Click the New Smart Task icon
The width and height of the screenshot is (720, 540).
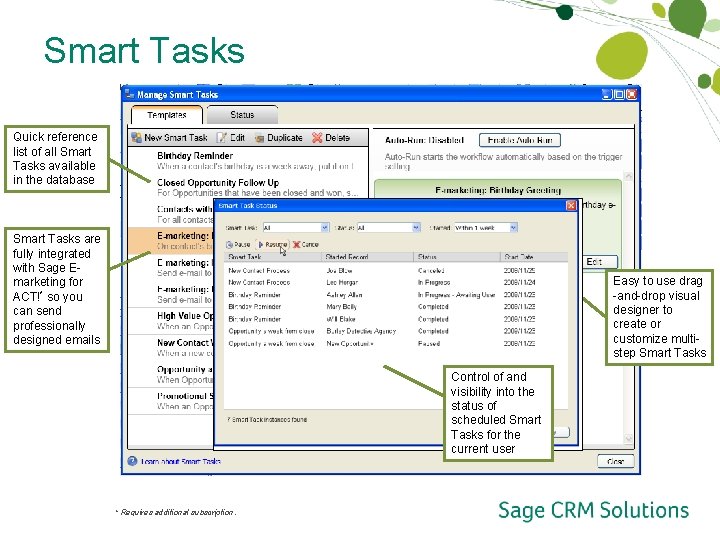coord(136,138)
